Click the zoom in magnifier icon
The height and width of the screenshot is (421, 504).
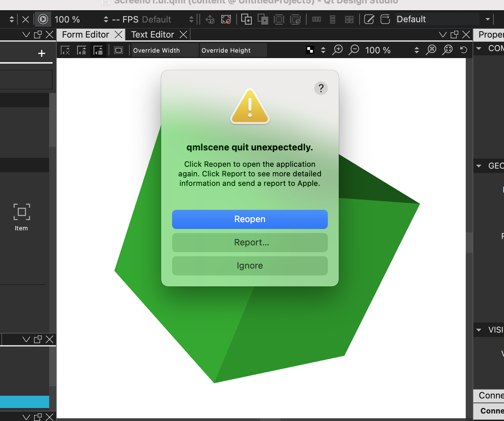[338, 50]
